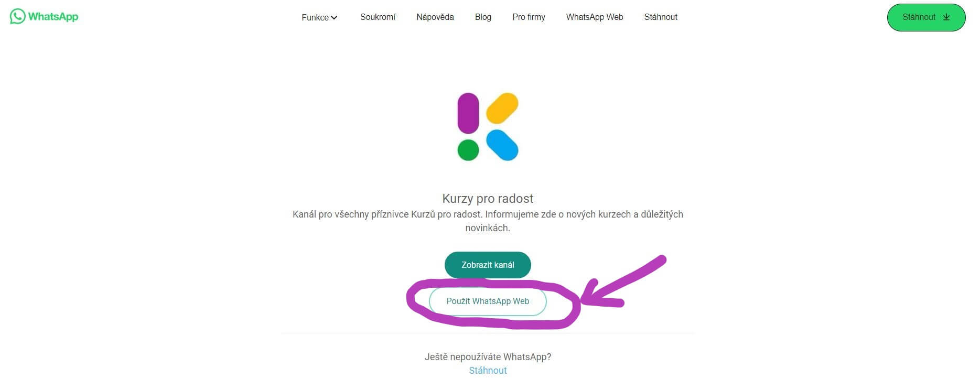Expand the chevron arrow beside Funkce
Viewport: 980px width, 390px height.
click(334, 18)
